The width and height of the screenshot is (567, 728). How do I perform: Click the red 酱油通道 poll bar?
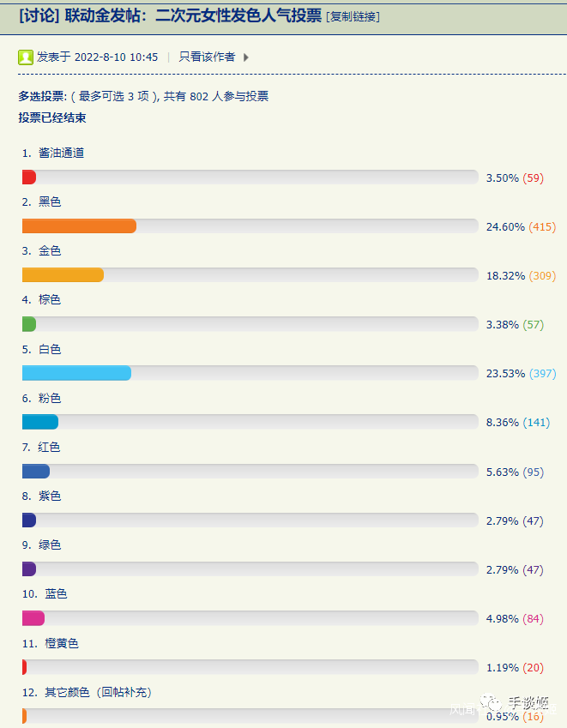coord(29,177)
